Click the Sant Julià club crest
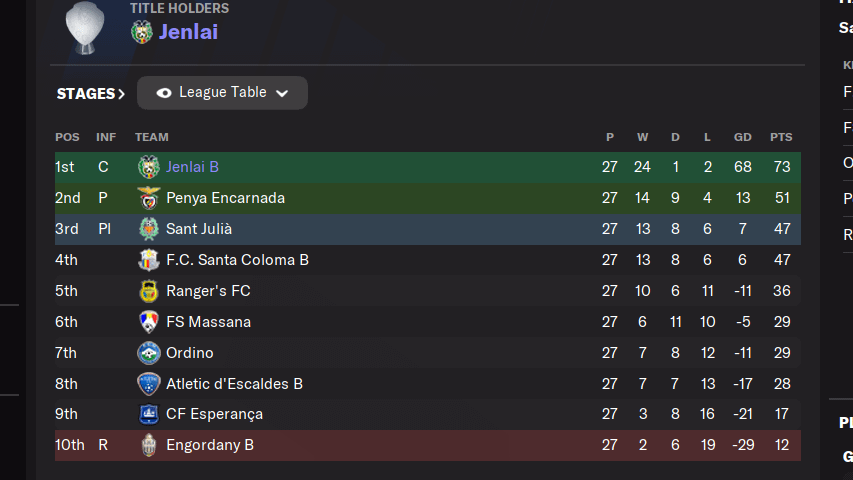This screenshot has width=853, height=480. [149, 229]
